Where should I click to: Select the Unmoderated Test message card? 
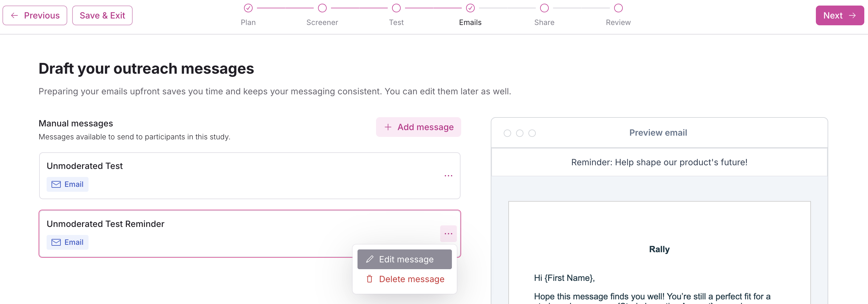click(x=236, y=176)
